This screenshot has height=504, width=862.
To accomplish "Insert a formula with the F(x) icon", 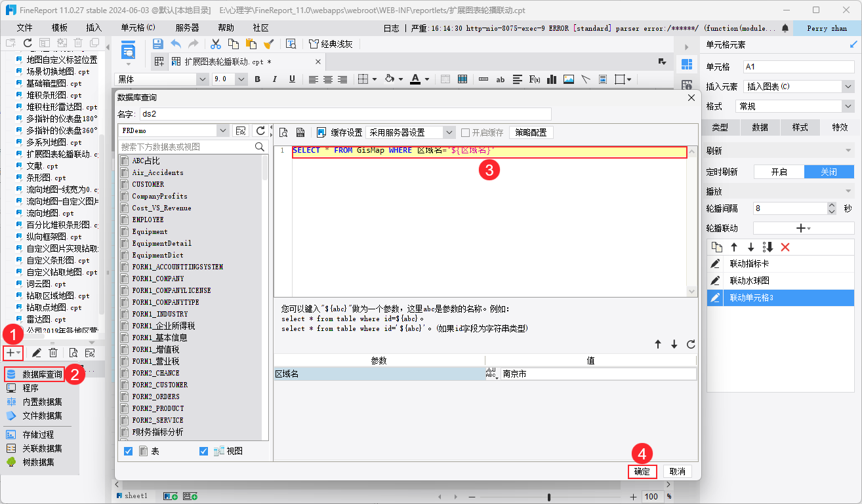I will (535, 79).
